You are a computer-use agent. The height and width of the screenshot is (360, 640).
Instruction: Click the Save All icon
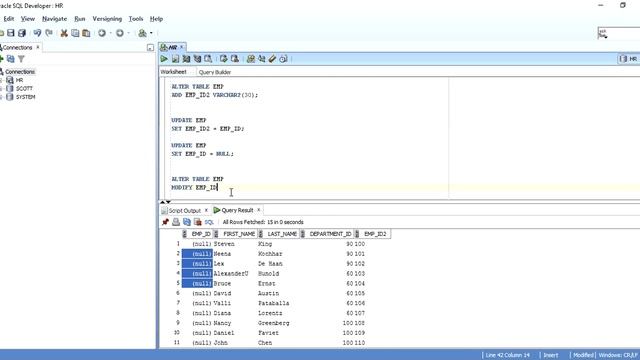point(22,33)
